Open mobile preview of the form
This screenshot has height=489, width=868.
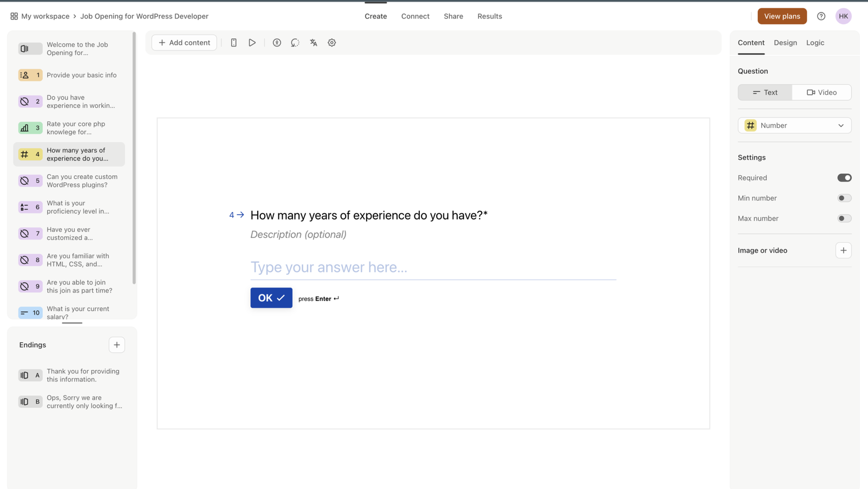click(233, 42)
